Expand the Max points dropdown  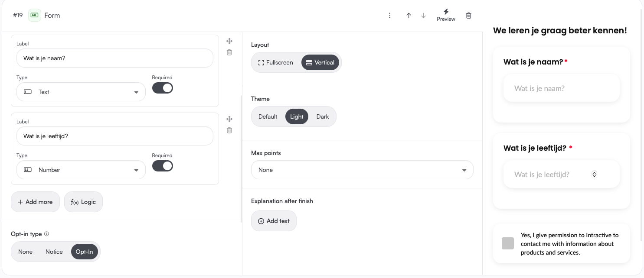tap(362, 170)
